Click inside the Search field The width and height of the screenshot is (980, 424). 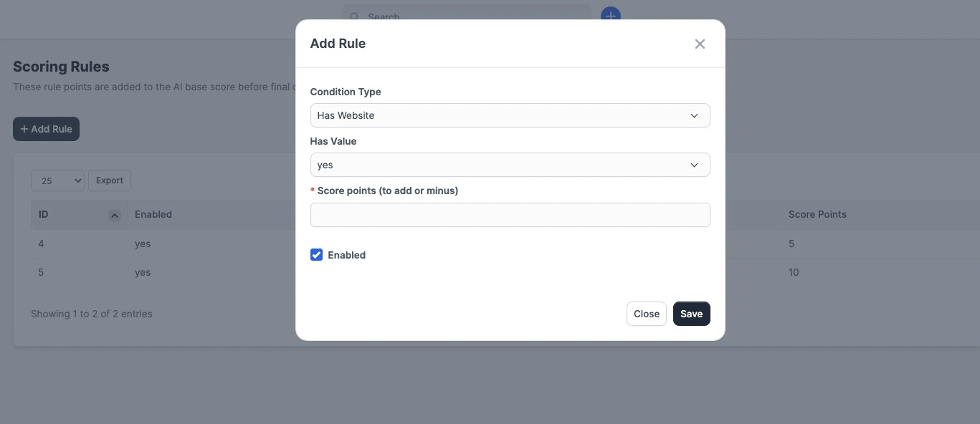tap(466, 16)
